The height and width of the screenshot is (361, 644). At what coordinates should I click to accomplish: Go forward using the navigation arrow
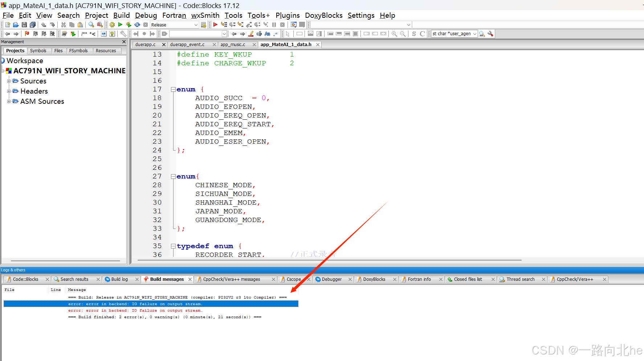pyautogui.click(x=16, y=33)
